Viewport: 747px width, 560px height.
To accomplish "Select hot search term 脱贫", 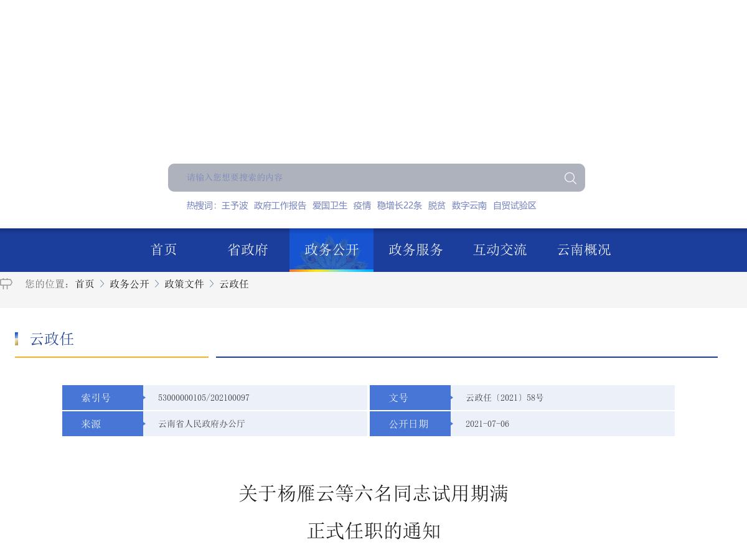I will (437, 205).
